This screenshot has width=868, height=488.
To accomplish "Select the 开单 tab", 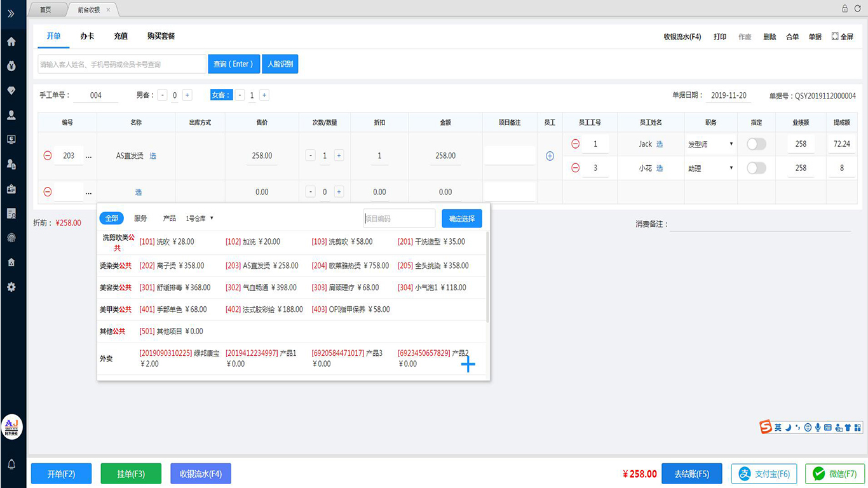I will 53,36.
